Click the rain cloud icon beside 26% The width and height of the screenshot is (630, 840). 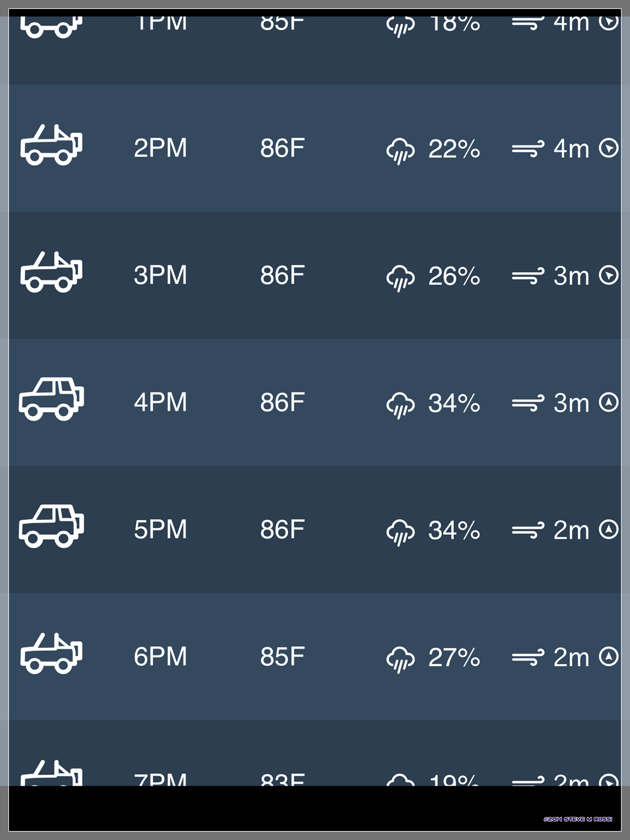coord(400,278)
